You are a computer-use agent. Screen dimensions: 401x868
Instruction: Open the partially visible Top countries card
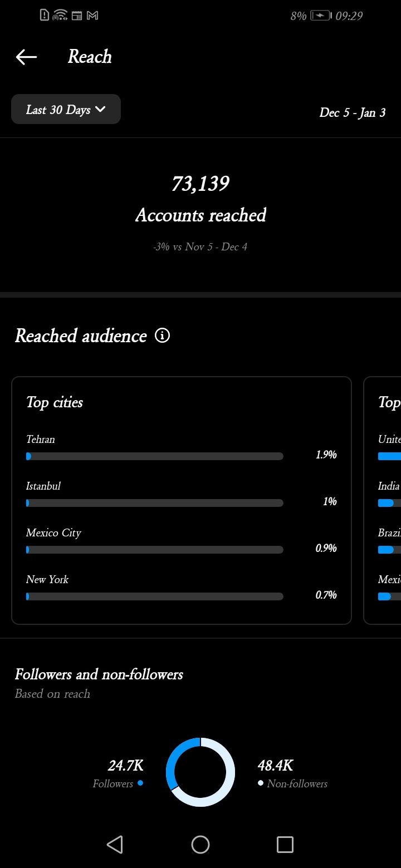[383, 501]
